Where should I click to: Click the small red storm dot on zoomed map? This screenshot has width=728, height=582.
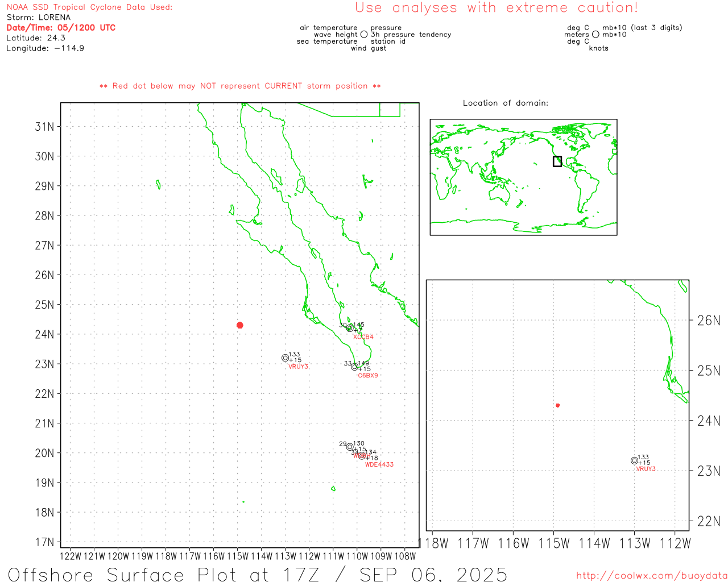pos(557,405)
